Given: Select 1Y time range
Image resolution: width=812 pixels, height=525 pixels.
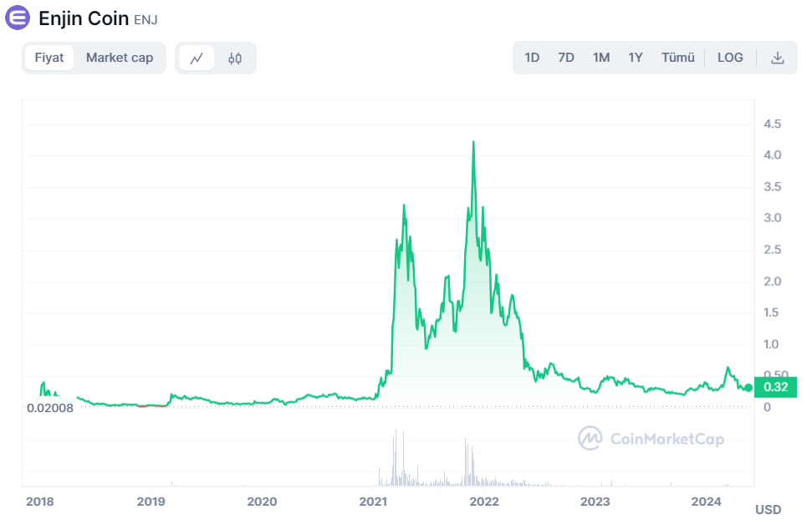Looking at the screenshot, I should 636,58.
